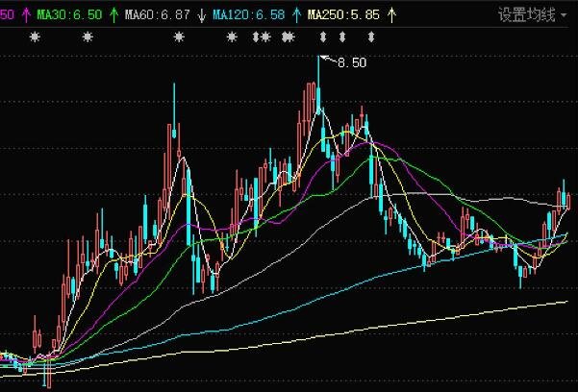The width and height of the screenshot is (578, 392).
Task: Click the green up arrow after MA30:6.50
Action: pos(113,15)
